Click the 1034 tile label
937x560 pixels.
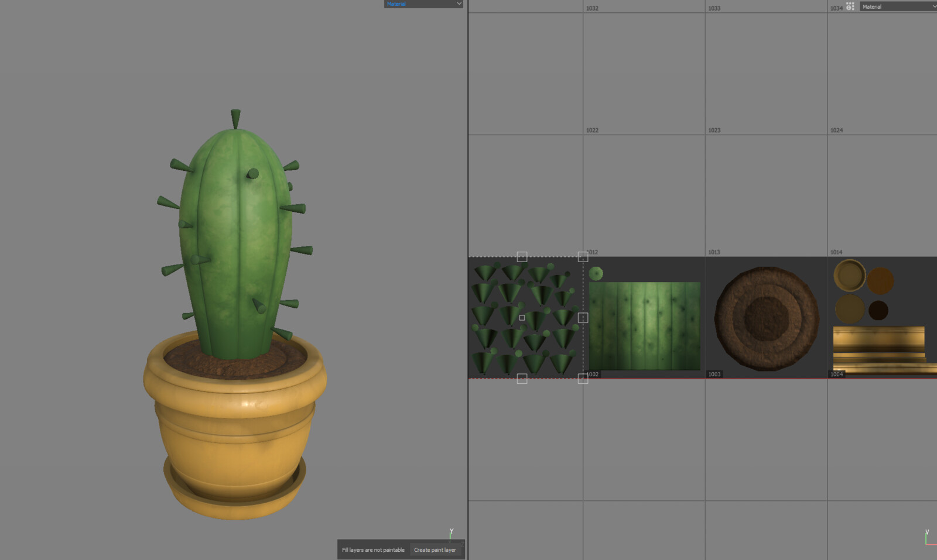click(836, 8)
